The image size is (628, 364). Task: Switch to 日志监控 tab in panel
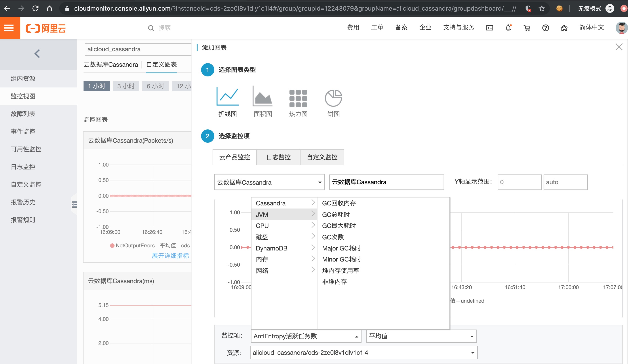pyautogui.click(x=278, y=157)
